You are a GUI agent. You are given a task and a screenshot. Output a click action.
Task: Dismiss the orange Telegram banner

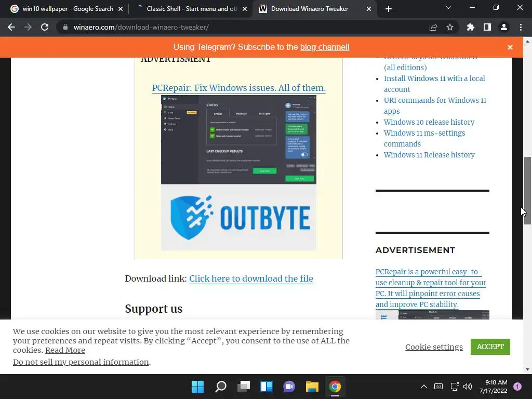510,47
